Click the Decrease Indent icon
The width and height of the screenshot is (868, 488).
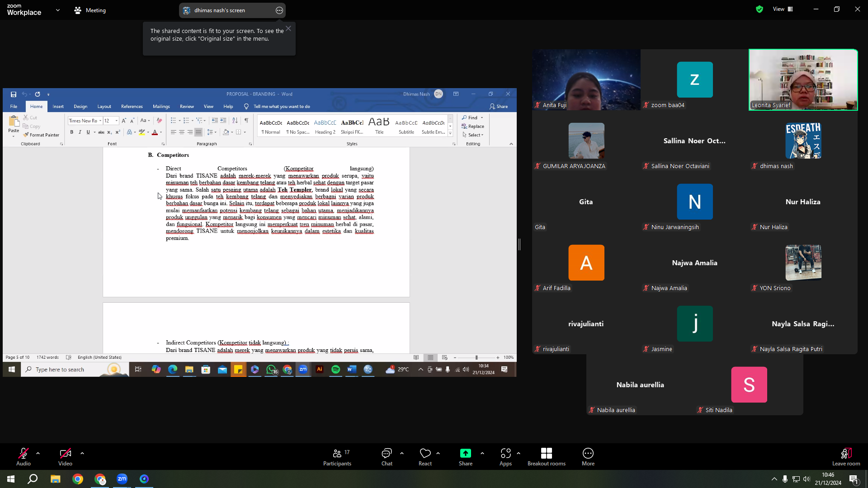[215, 121]
